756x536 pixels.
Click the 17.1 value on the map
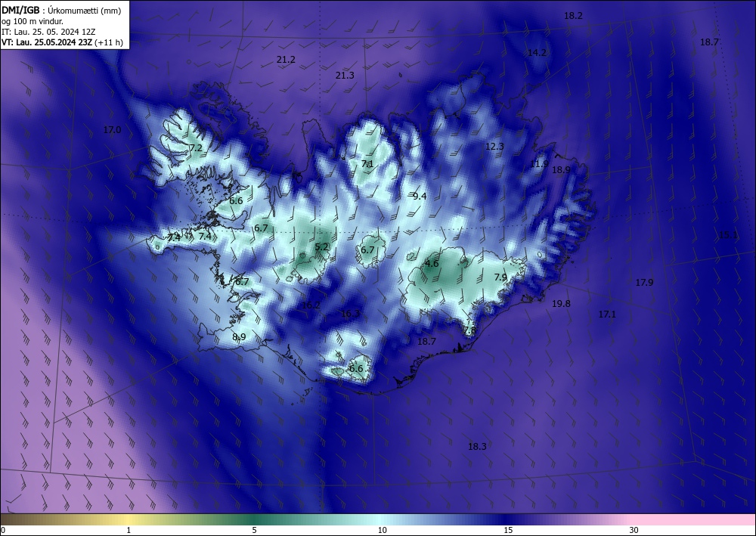(x=607, y=314)
